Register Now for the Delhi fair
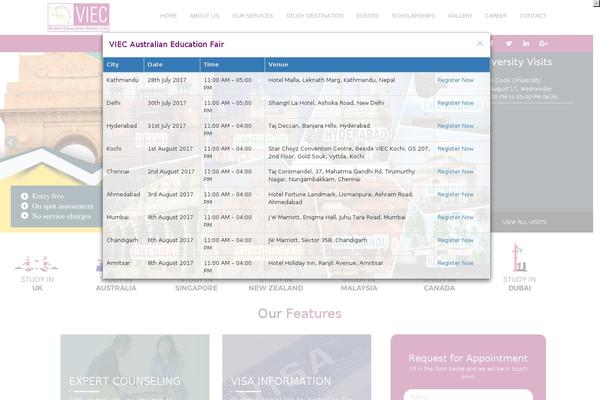600x400 pixels. click(x=455, y=103)
